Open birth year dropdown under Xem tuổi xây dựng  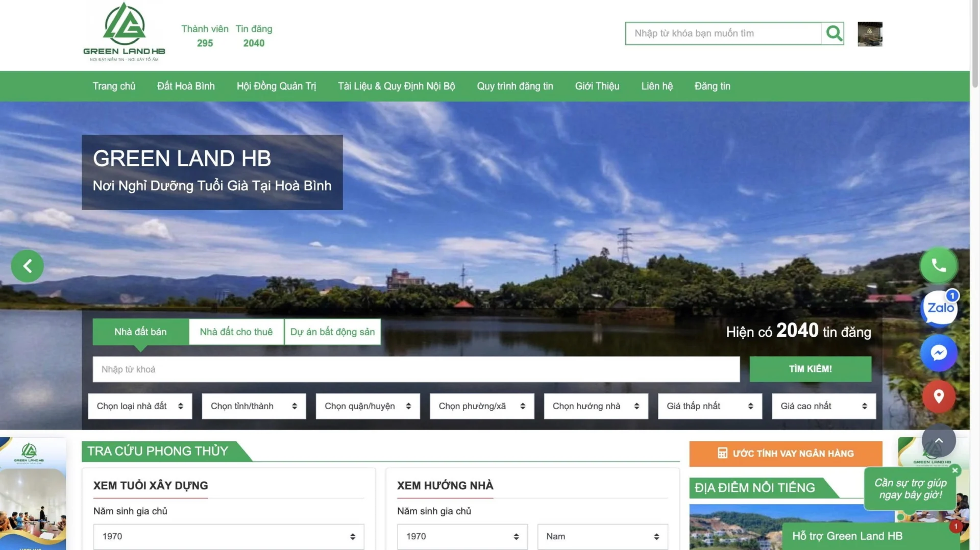229,537
